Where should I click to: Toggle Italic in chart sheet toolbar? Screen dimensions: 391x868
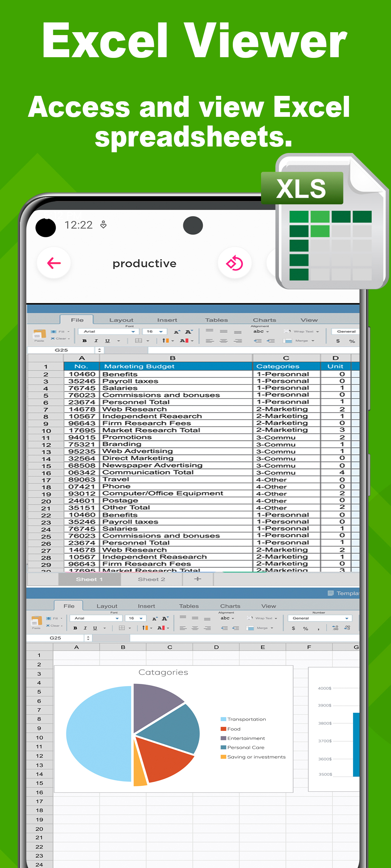[x=85, y=628]
